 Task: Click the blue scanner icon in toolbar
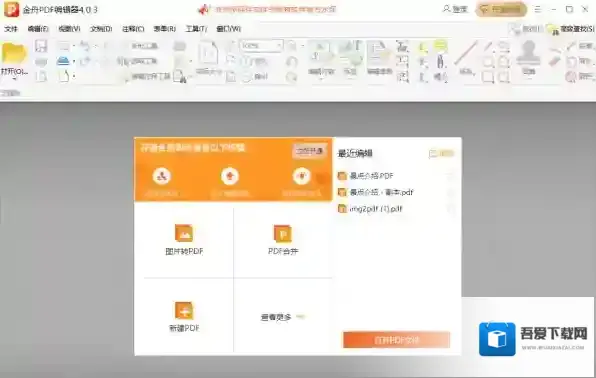pyautogui.click(x=63, y=61)
